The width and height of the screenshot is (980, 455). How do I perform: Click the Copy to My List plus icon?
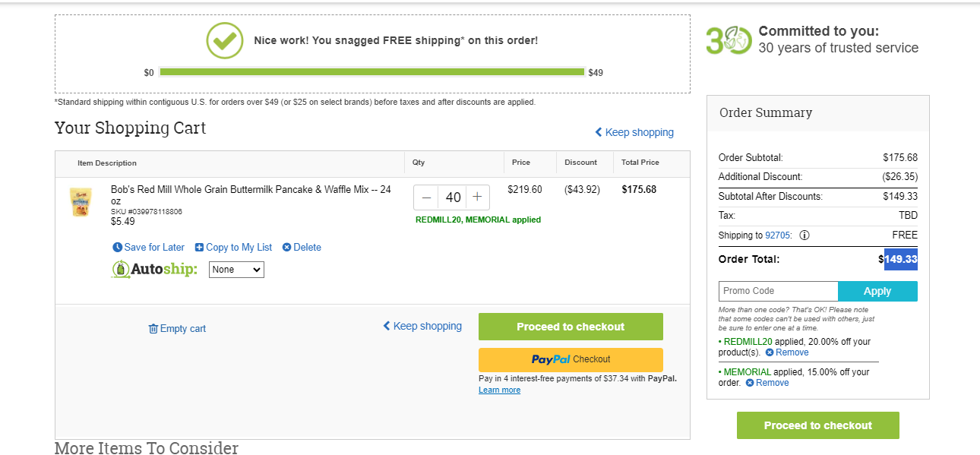(x=199, y=248)
